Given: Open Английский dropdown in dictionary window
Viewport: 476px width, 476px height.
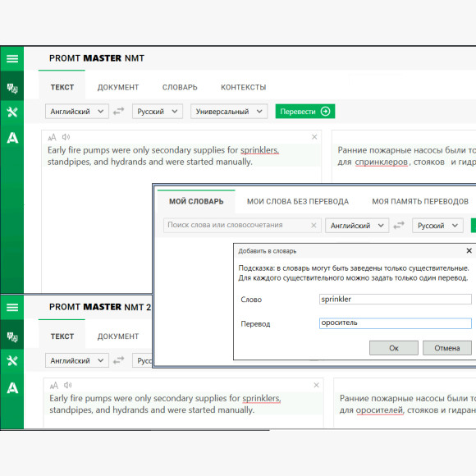Looking at the screenshot, I should click(357, 226).
